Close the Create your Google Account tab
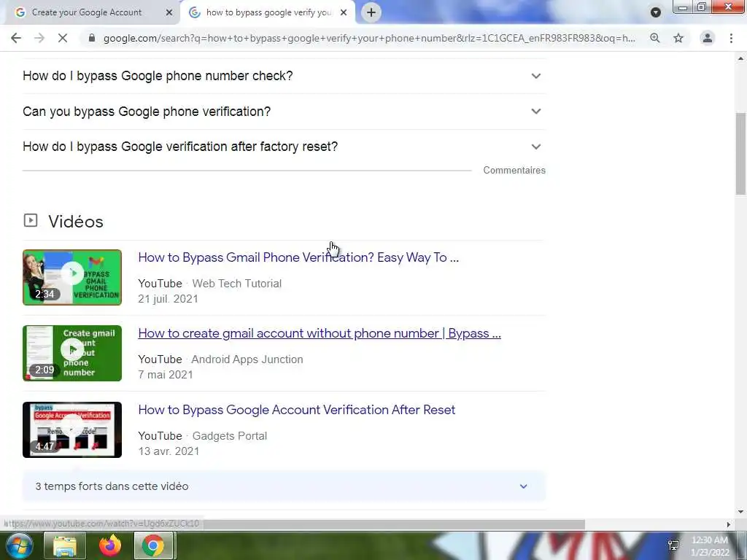The image size is (747, 560). click(169, 13)
